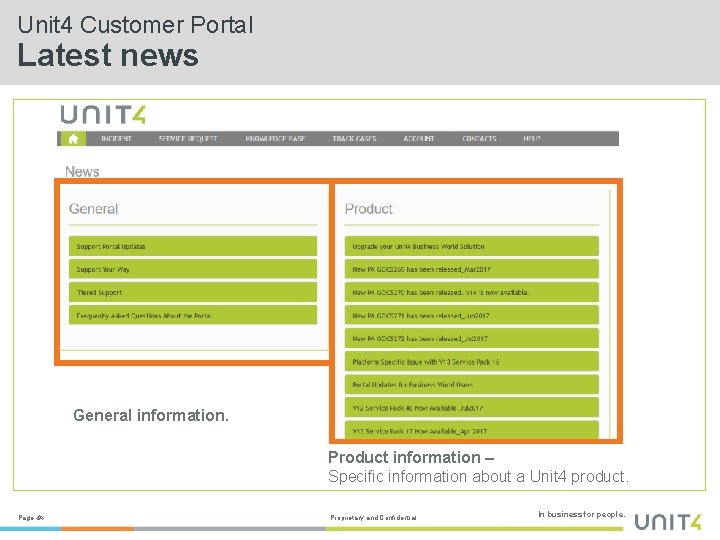Image resolution: width=720 pixels, height=540 pixels.
Task: Open Y12 Service Pack 40 Now Available item
Action: 472,408
